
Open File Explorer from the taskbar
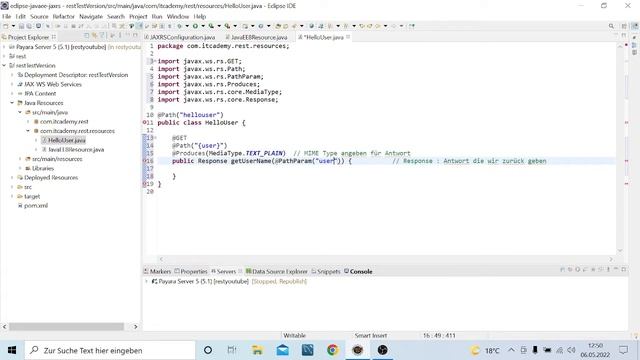[257, 350]
